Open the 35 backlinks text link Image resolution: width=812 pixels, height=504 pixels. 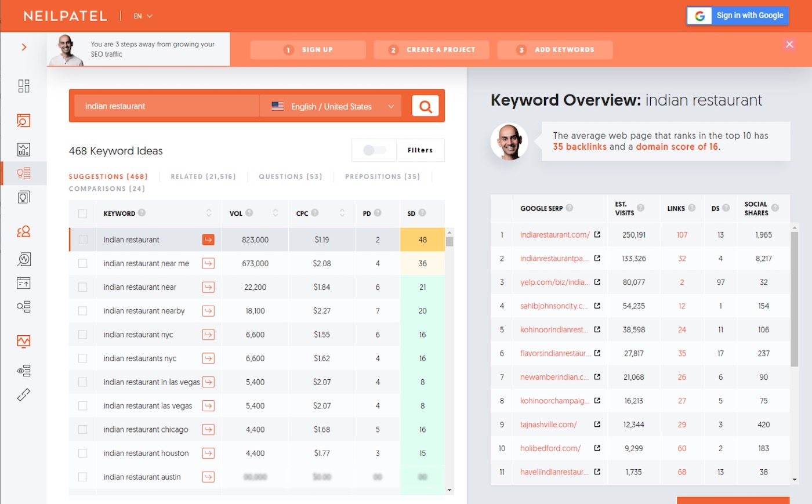(x=580, y=147)
